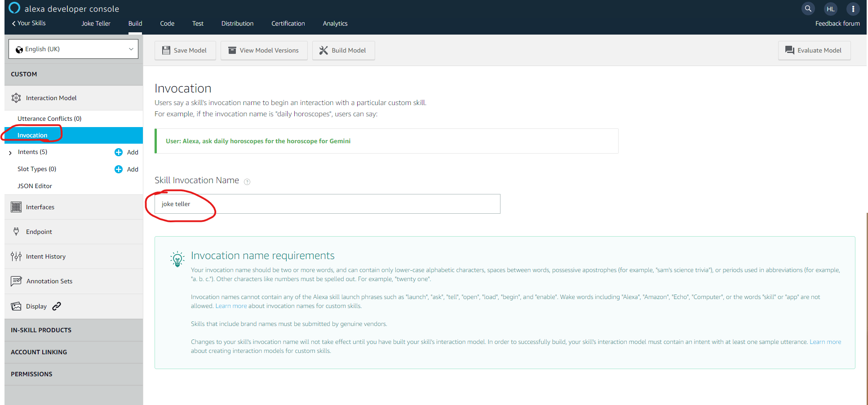
Task: Click the link icon next to Display
Action: [57, 306]
